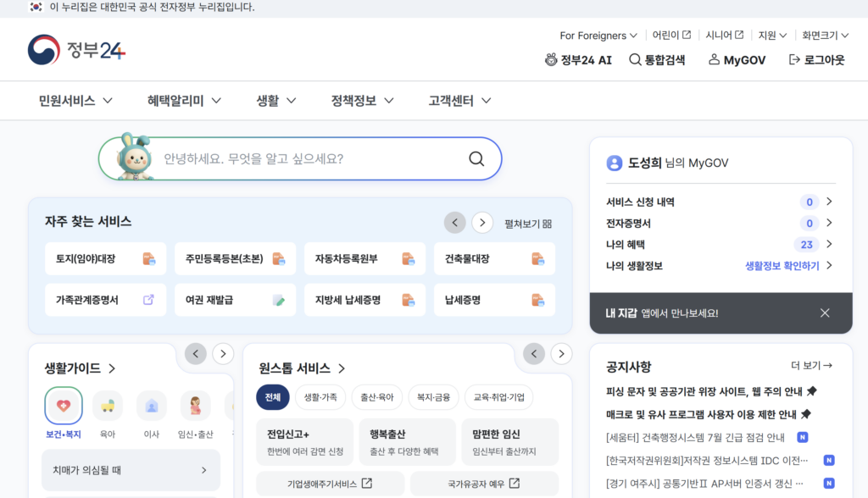Select 출산·육아 tab
This screenshot has height=498, width=868.
pos(377,397)
